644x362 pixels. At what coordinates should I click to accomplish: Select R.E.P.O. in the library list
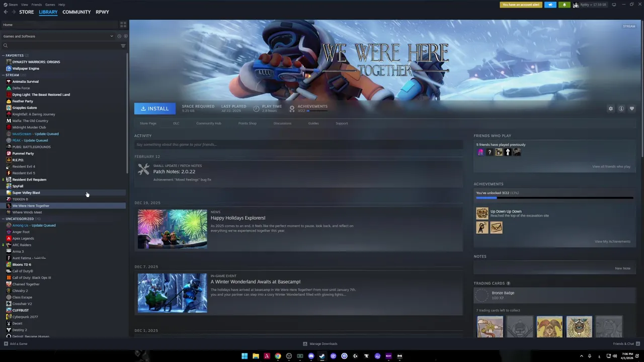[x=18, y=160]
